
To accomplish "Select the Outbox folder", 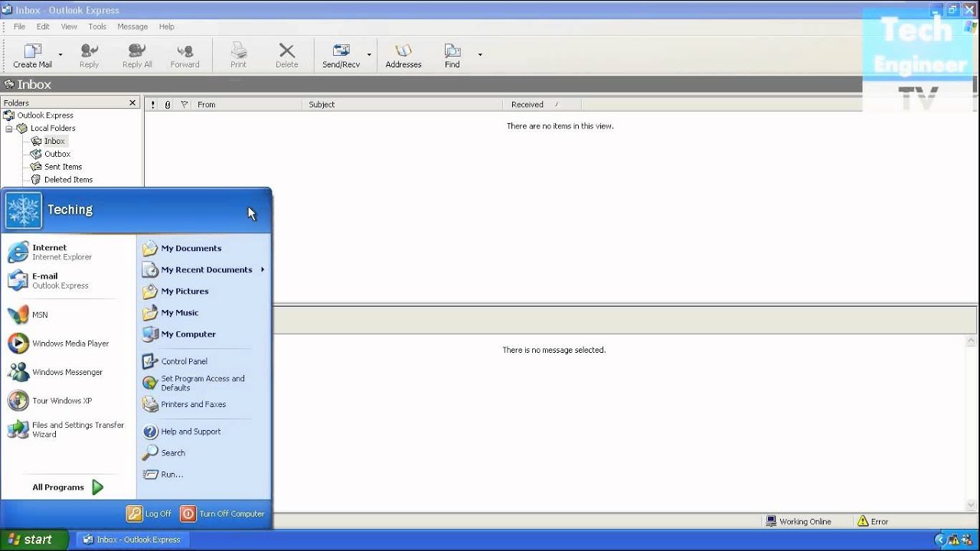I will click(51, 154).
